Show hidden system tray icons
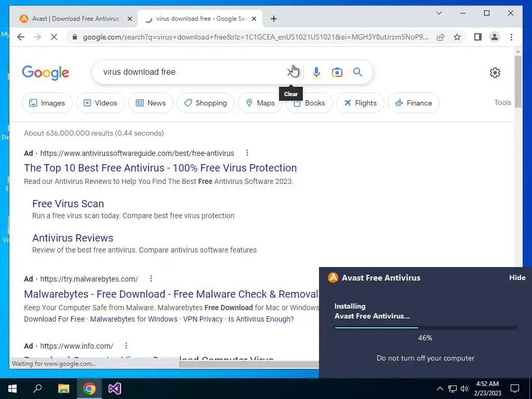Image resolution: width=532 pixels, height=399 pixels. tap(440, 389)
